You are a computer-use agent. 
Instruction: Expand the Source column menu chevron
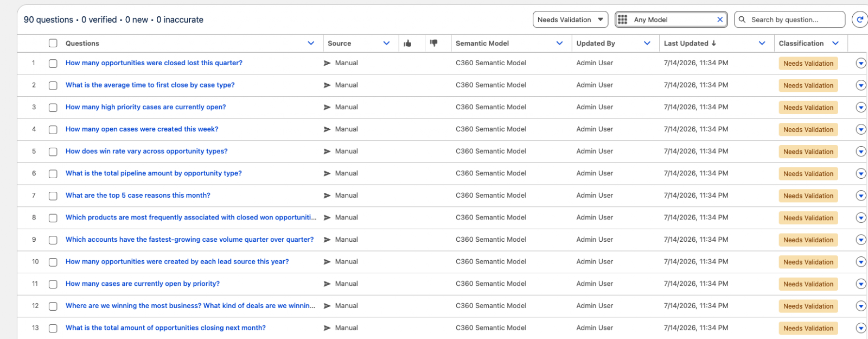(386, 43)
